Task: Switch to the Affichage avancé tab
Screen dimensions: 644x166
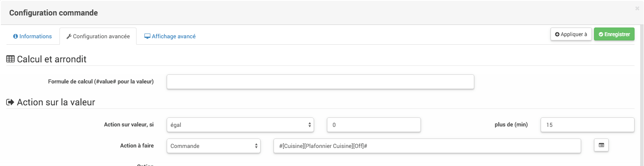Action: [x=170, y=37]
